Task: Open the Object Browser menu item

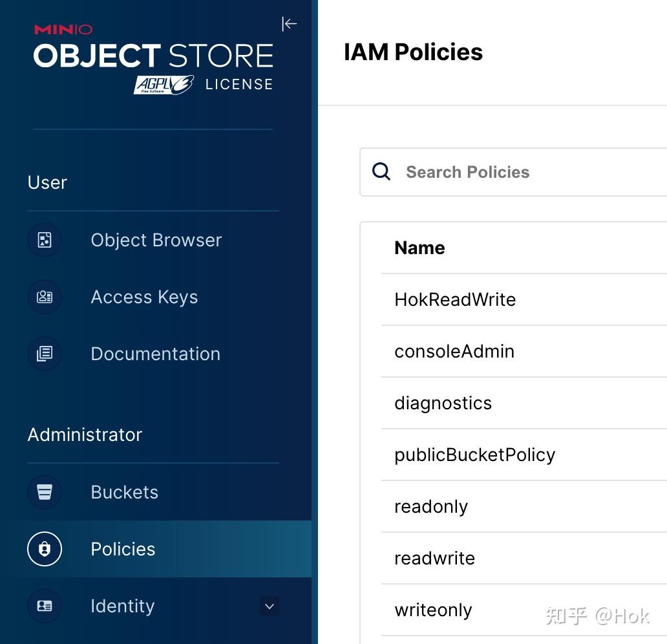Action: (156, 240)
